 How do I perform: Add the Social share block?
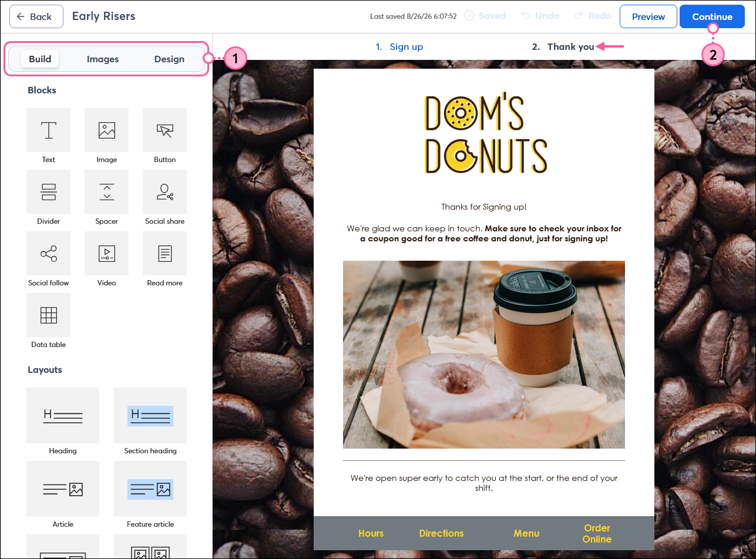[x=164, y=192]
